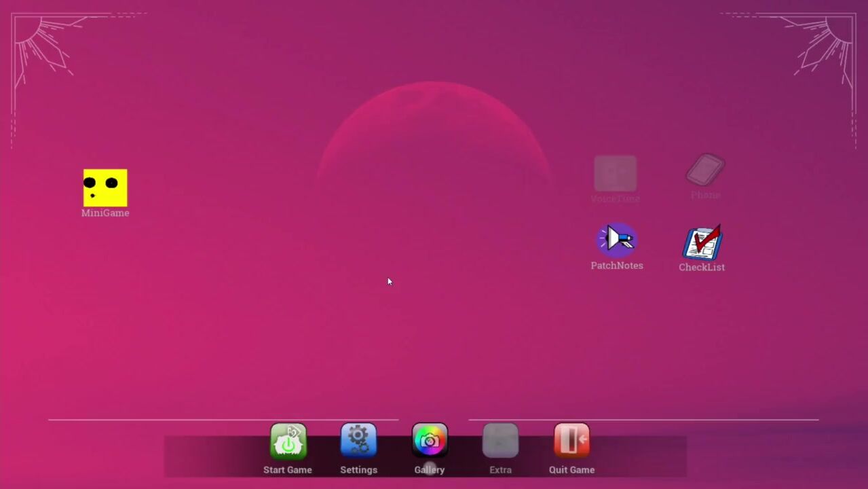Choose the "Gallery" label in dock
The image size is (868, 489).
pyautogui.click(x=430, y=470)
